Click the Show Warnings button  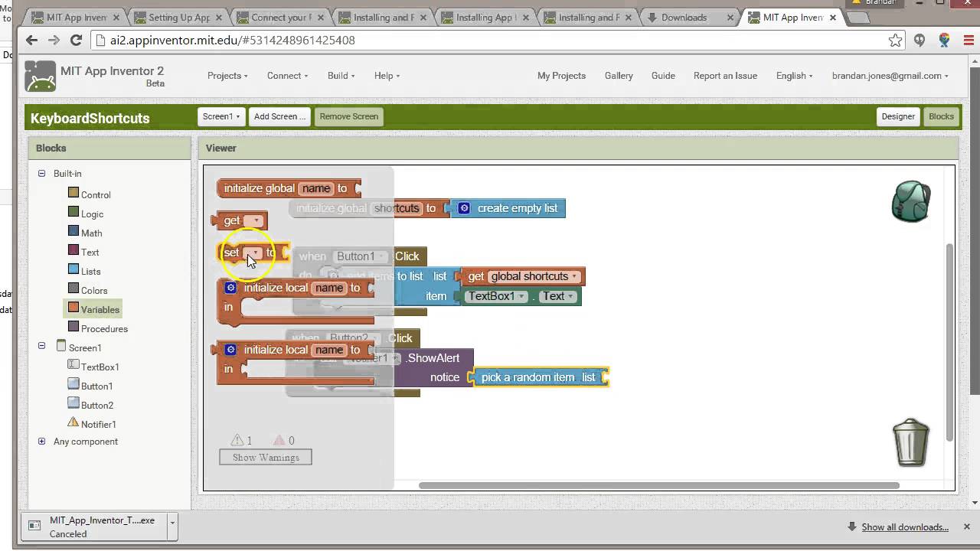(x=266, y=457)
